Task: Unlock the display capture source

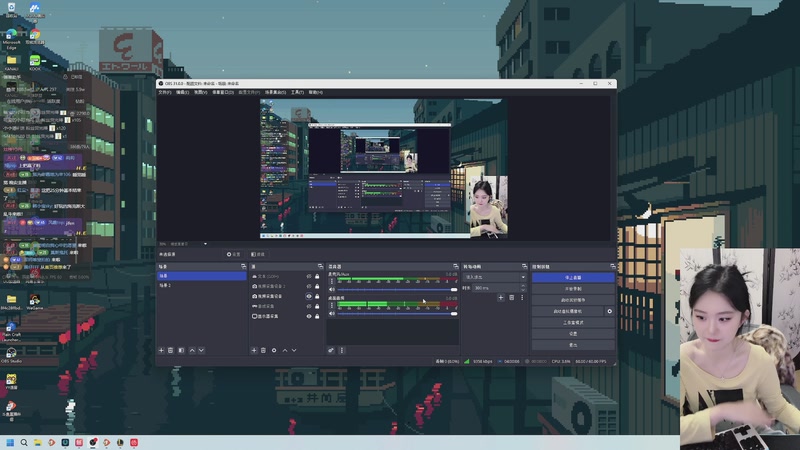Action: pyautogui.click(x=317, y=316)
